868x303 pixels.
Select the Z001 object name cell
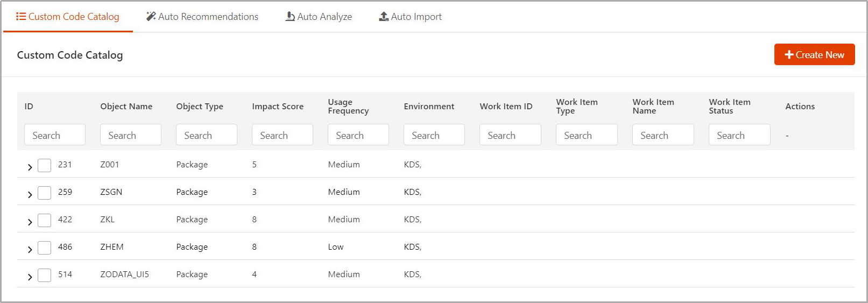point(110,165)
